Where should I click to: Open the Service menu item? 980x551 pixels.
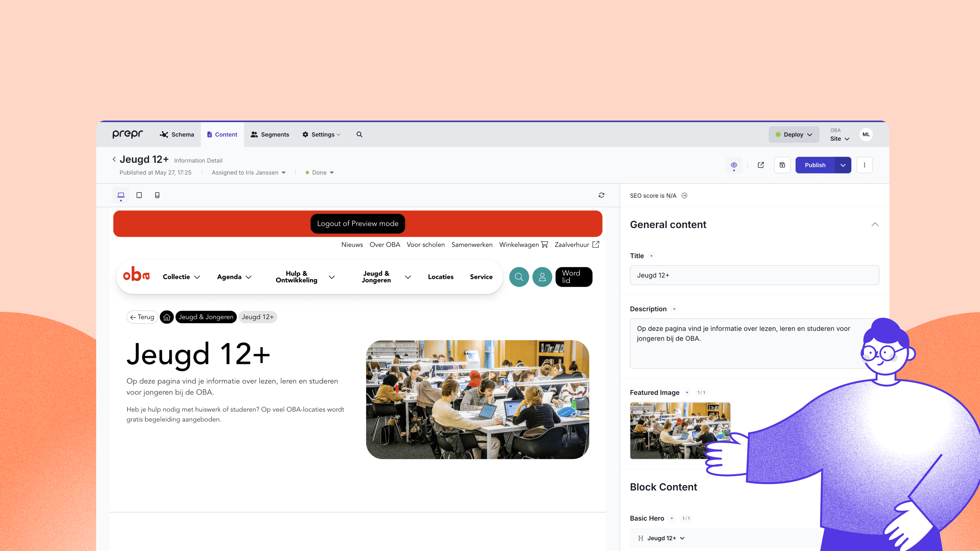coord(481,277)
